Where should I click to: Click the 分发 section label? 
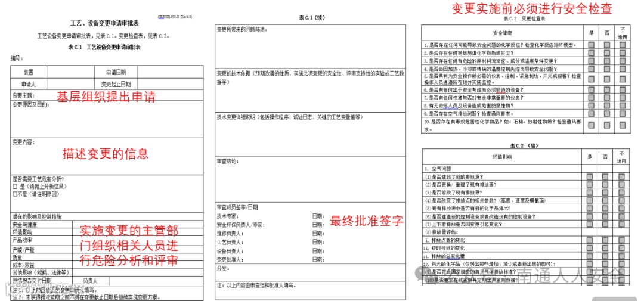click(x=223, y=269)
